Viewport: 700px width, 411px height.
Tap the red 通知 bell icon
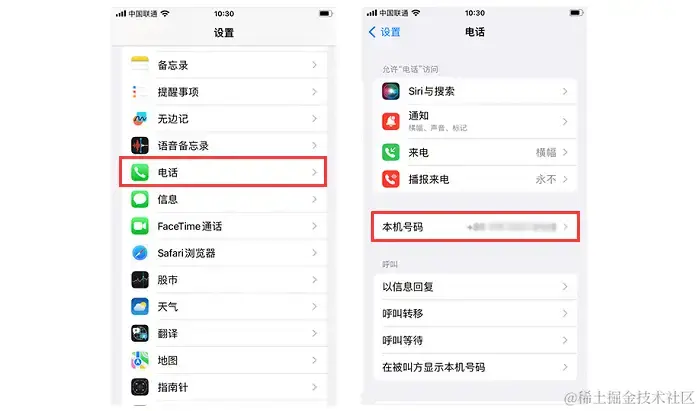(391, 121)
